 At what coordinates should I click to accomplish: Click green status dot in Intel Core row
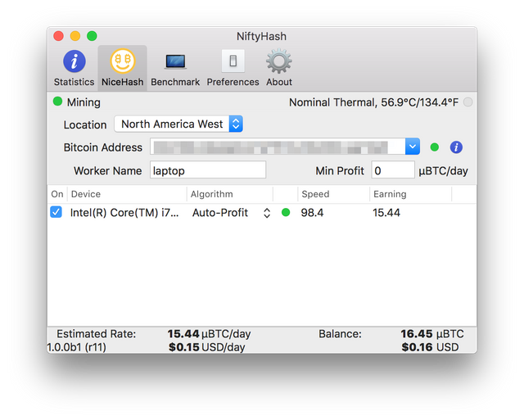tap(286, 213)
